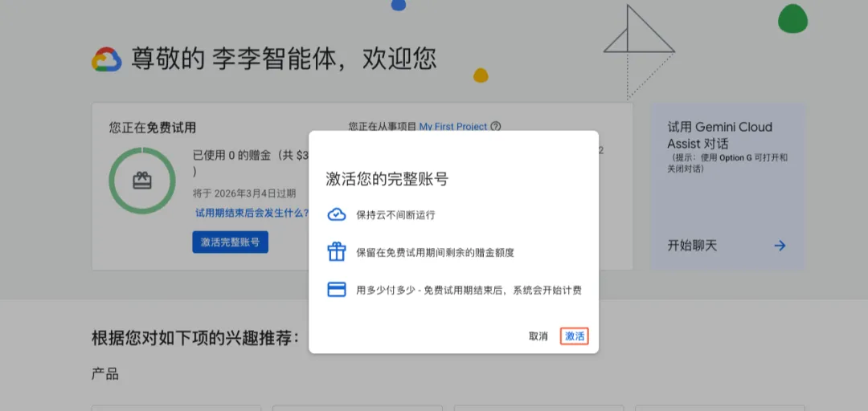The height and width of the screenshot is (411, 868).
Task: Click the 将于 2026年3月4日过期 text
Action: point(244,193)
